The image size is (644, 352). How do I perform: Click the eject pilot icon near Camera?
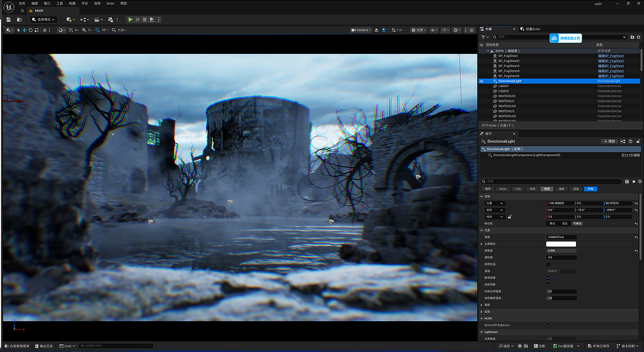(376, 30)
